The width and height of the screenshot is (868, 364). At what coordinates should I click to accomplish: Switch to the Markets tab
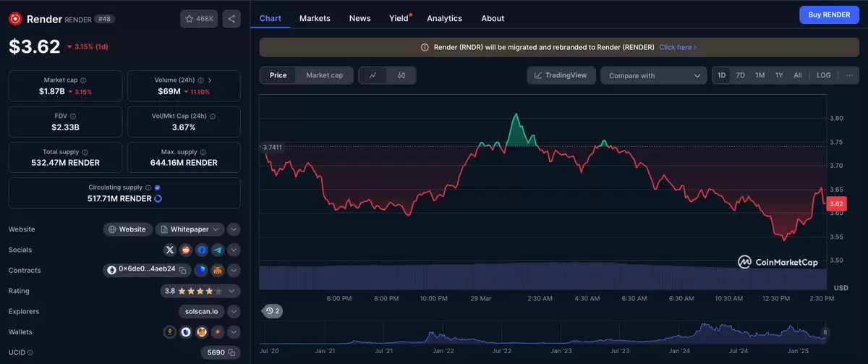315,18
